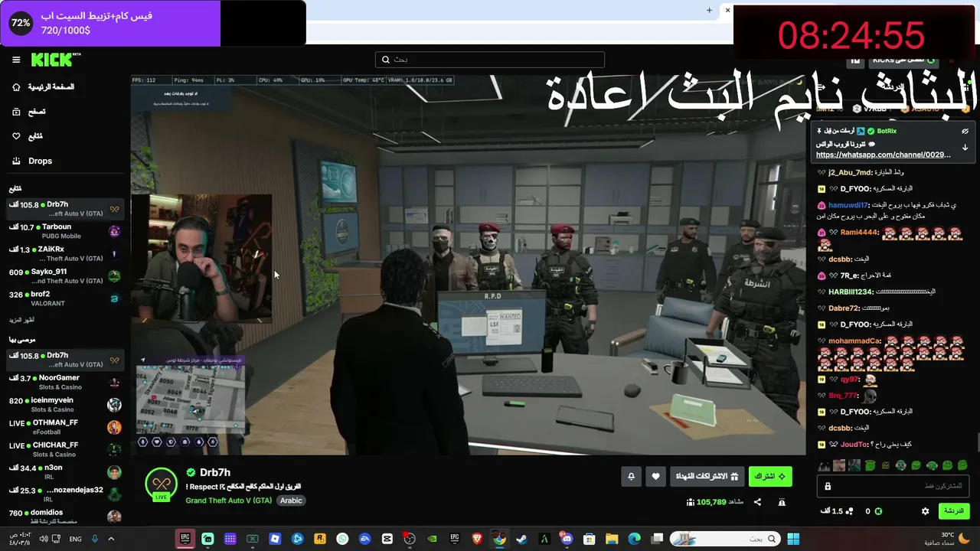This screenshot has width=980, height=551.
Task: Click the Kicks balance icon in chat
Action: [x=878, y=511]
